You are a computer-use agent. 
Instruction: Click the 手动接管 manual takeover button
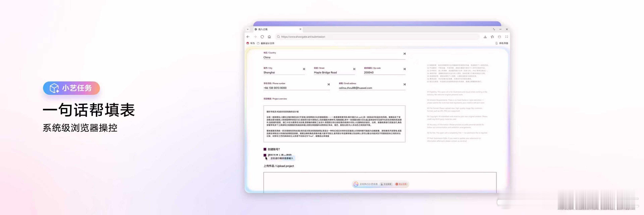point(386,184)
